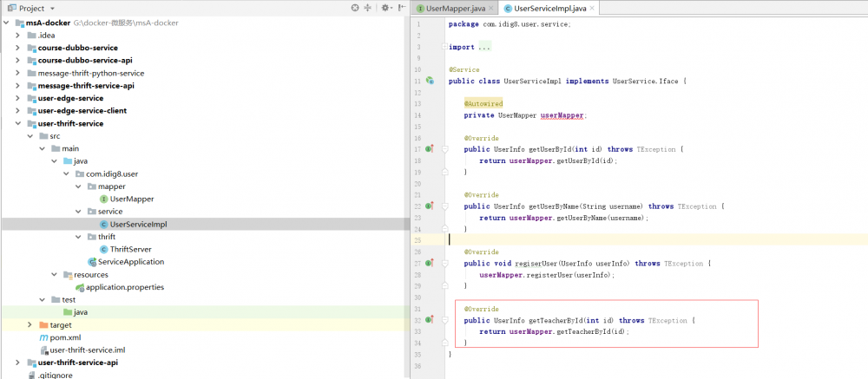The image size is (868, 379).
Task: Expand the target folder
Action: point(30,324)
